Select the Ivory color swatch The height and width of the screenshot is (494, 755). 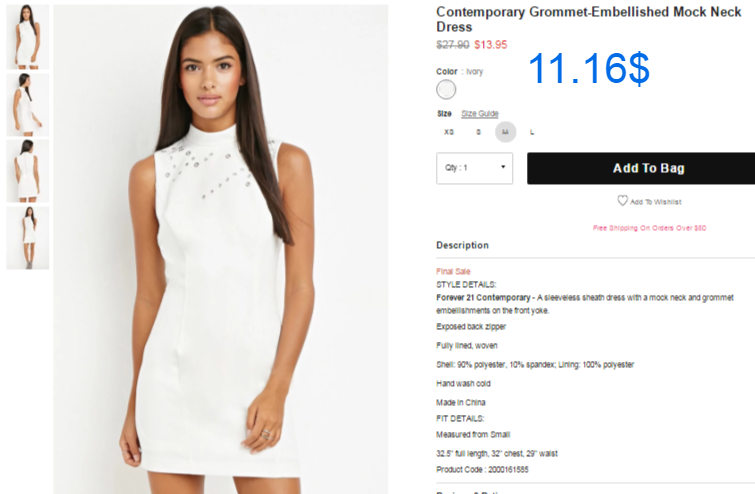(x=446, y=90)
